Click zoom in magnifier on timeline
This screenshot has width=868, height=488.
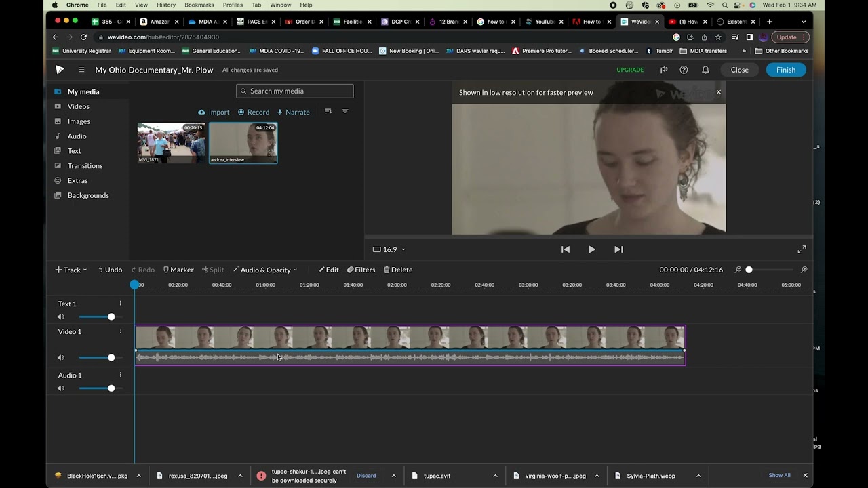coord(804,270)
